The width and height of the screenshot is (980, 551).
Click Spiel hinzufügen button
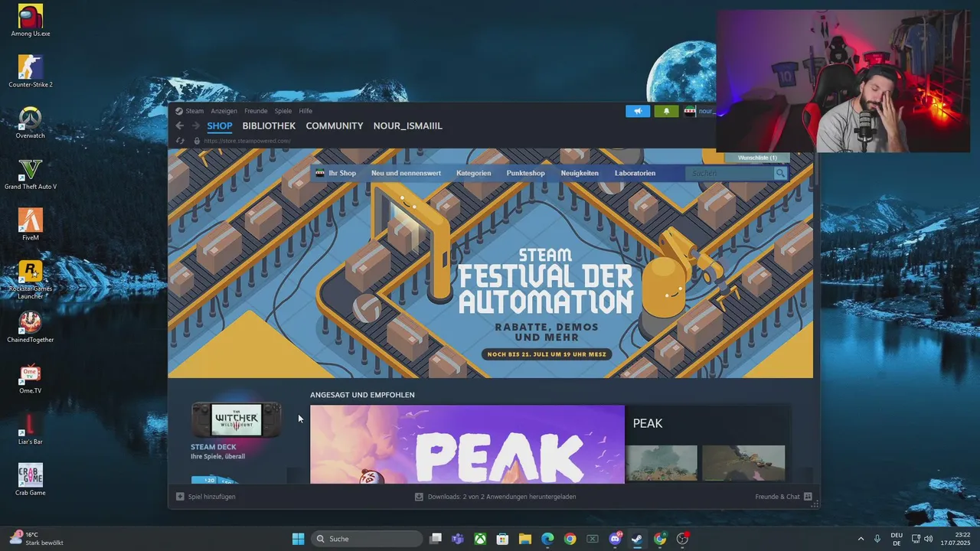pos(206,497)
